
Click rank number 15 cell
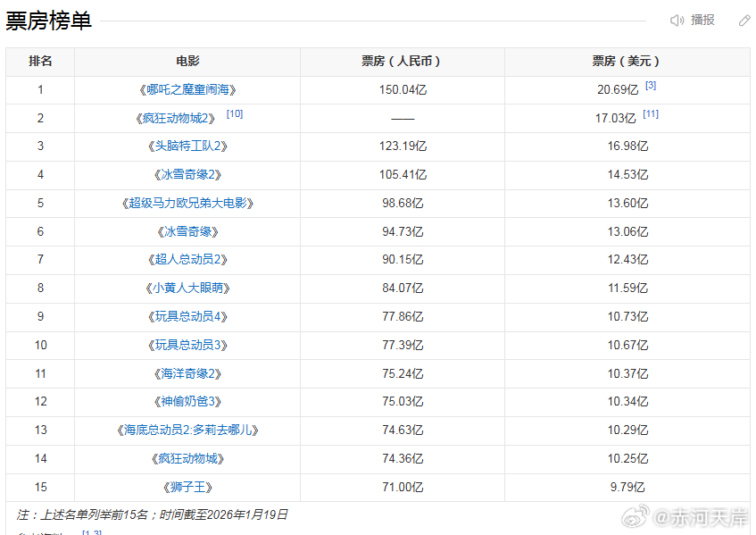(x=40, y=487)
